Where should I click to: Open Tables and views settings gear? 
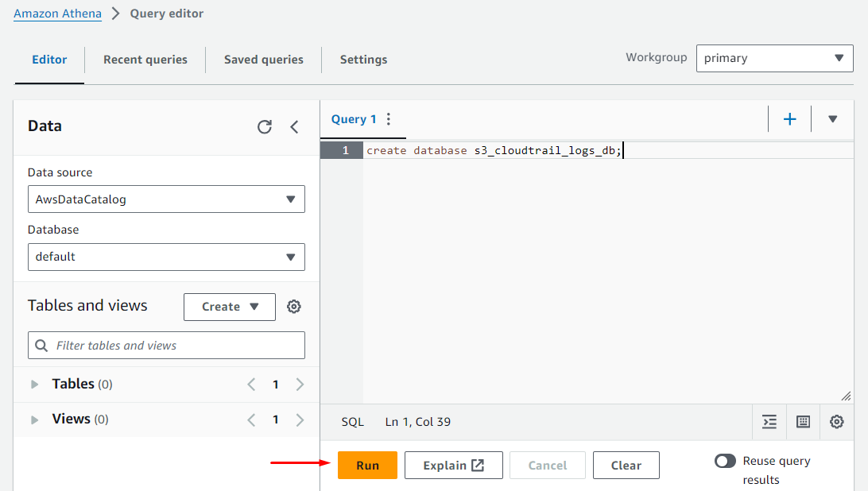point(294,307)
